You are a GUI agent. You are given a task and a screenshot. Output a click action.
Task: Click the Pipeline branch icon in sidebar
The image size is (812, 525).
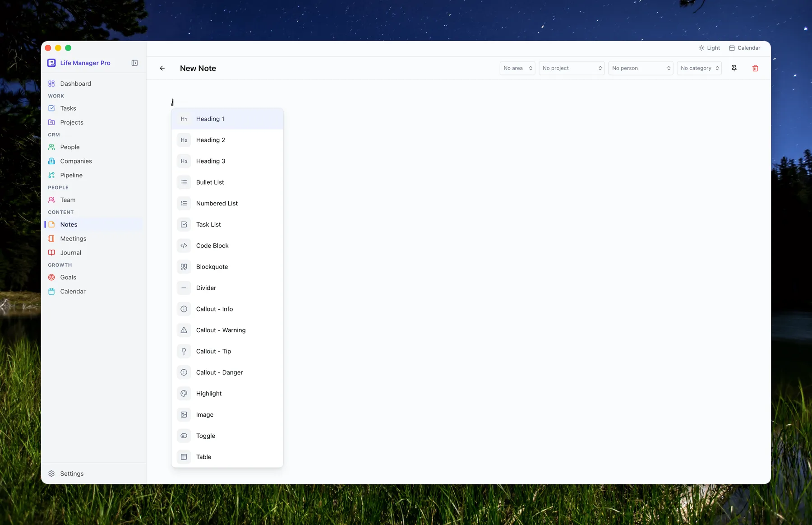[51, 175]
